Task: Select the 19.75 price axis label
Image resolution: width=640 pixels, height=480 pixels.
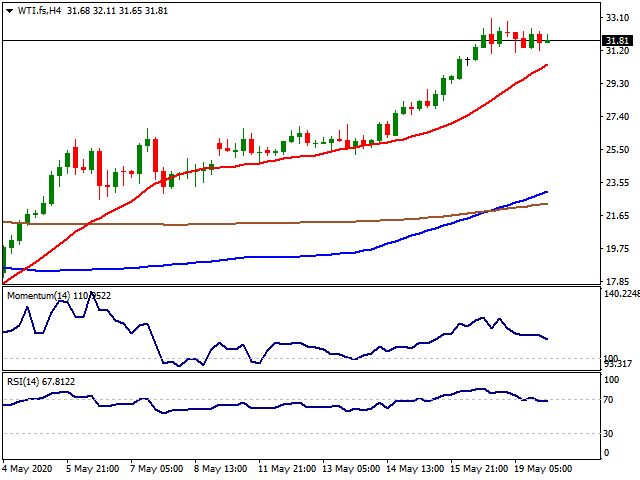Action: [617, 249]
